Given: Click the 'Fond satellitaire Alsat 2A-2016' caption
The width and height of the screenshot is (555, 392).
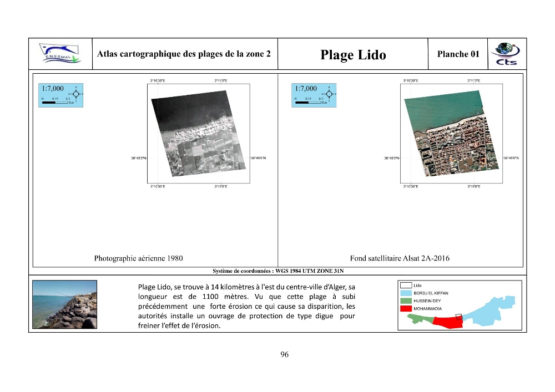Looking at the screenshot, I should (x=400, y=258).
